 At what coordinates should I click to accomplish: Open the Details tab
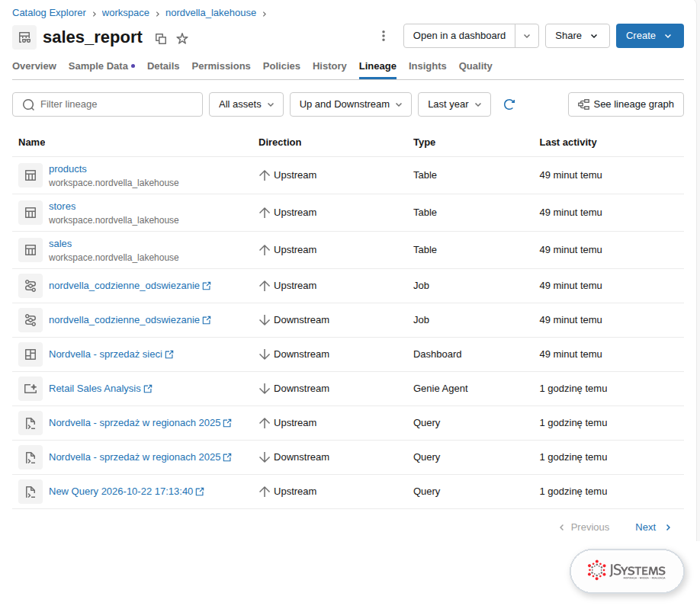[163, 66]
